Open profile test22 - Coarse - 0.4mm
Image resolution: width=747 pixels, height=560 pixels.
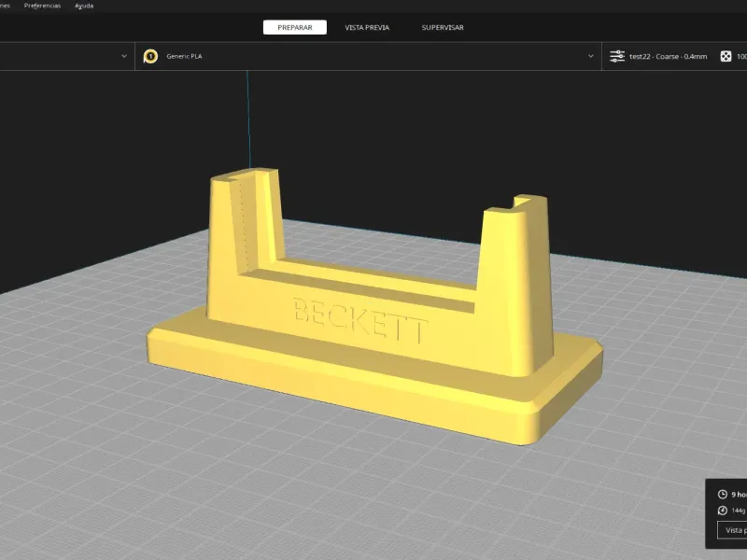668,56
